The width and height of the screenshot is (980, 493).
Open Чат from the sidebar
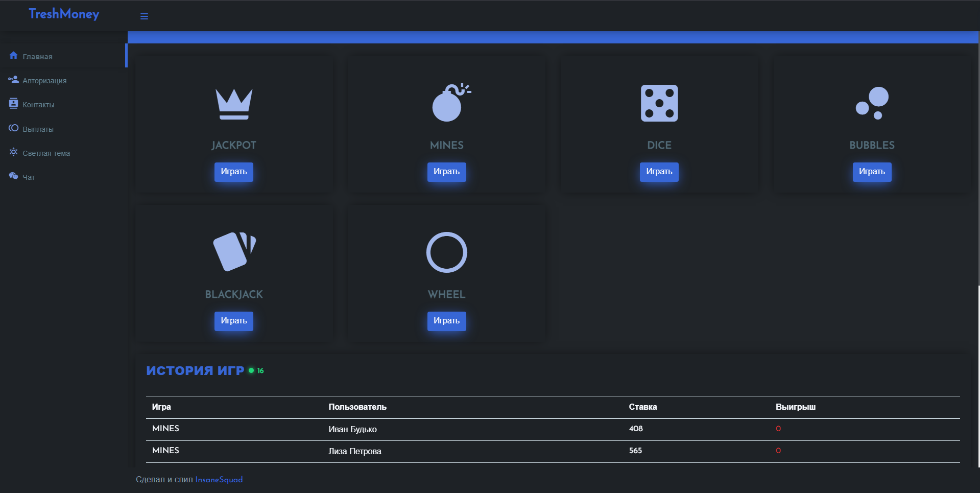[x=29, y=177]
